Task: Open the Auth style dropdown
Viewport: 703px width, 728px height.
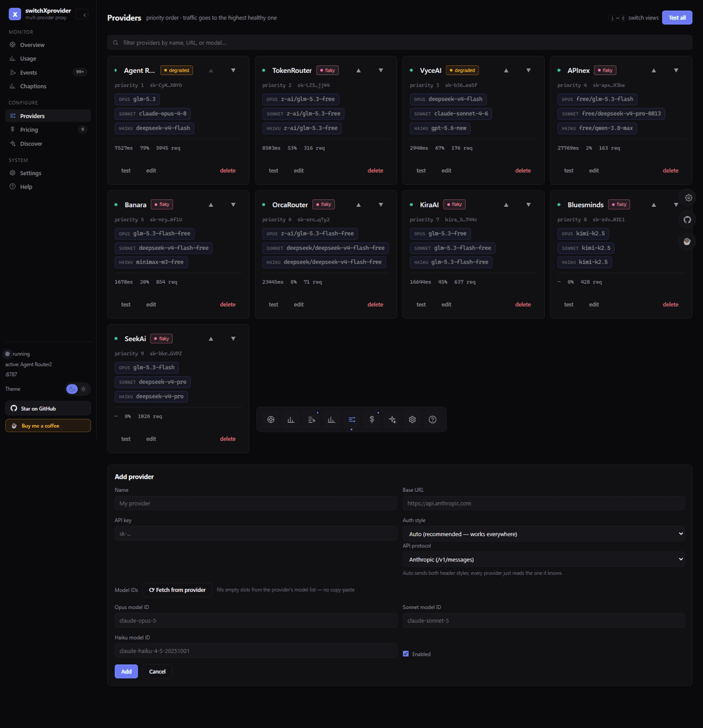Action: coord(544,534)
